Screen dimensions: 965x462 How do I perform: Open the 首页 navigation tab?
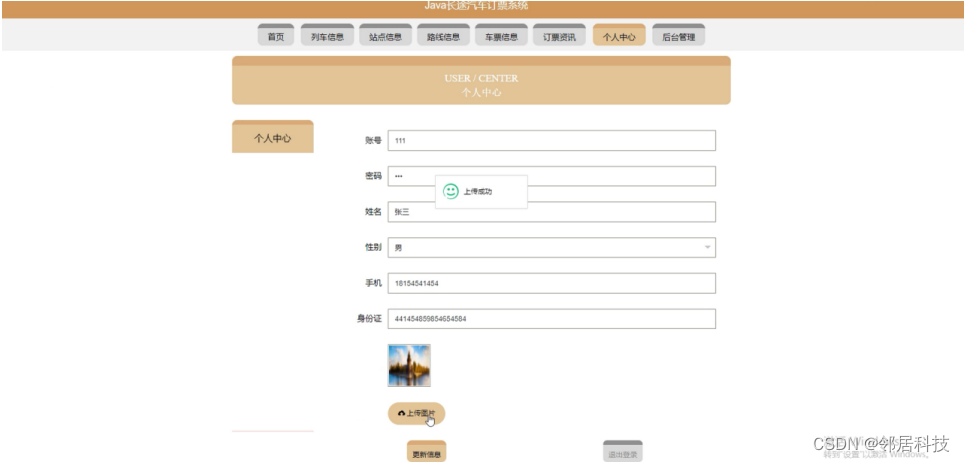(x=276, y=35)
